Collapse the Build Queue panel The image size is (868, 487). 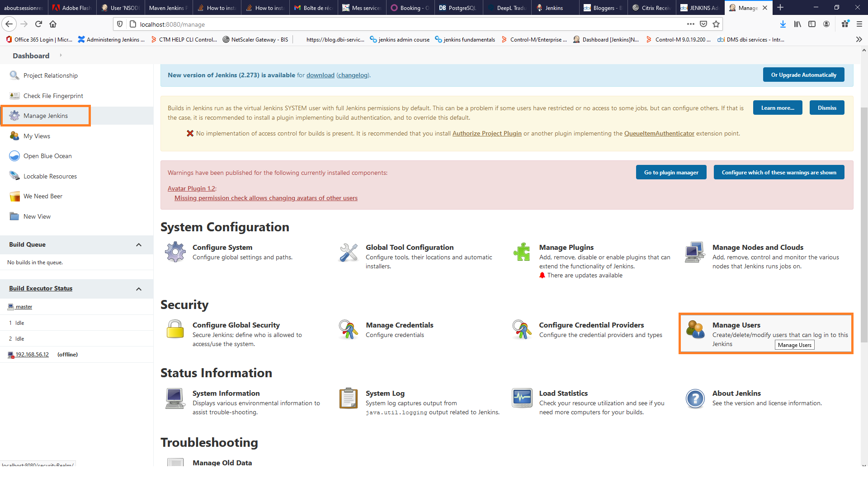tap(139, 245)
